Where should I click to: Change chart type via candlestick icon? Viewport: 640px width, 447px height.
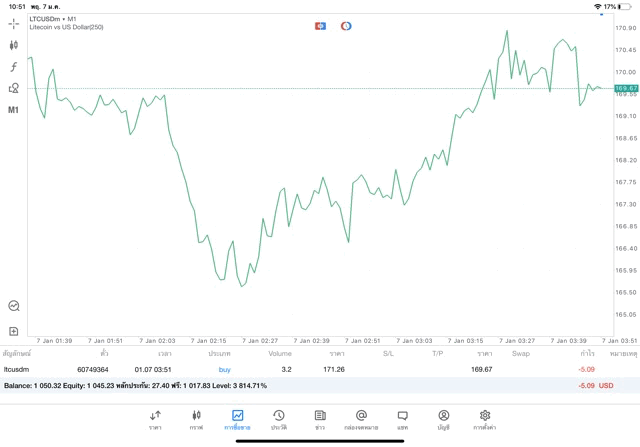tap(14, 44)
